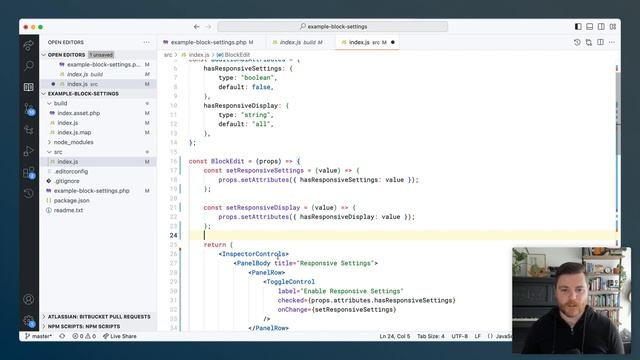Open the Manage gear icon in activity bar

click(x=29, y=321)
